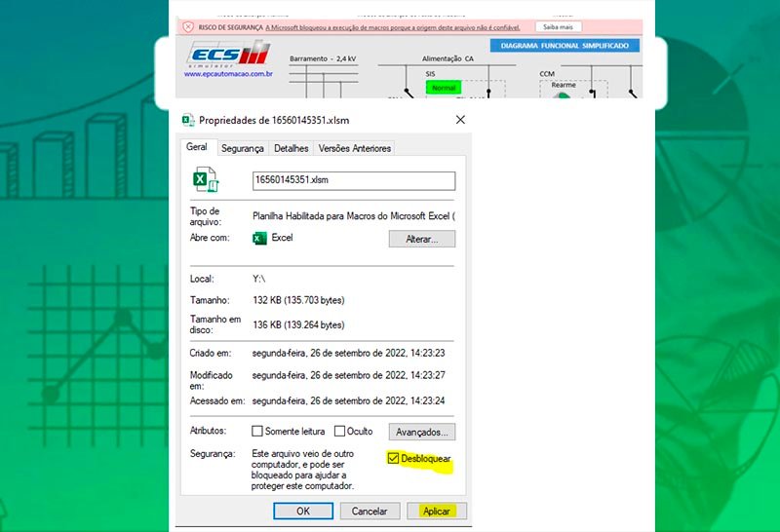The height and width of the screenshot is (532, 780).
Task: Enable the Somente leitura checkbox
Action: (257, 432)
